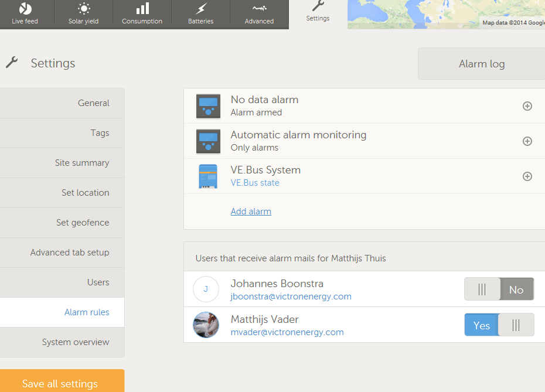Viewport: 545px width, 392px height.
Task: Click the map thumbnail in header
Action: 446,14
